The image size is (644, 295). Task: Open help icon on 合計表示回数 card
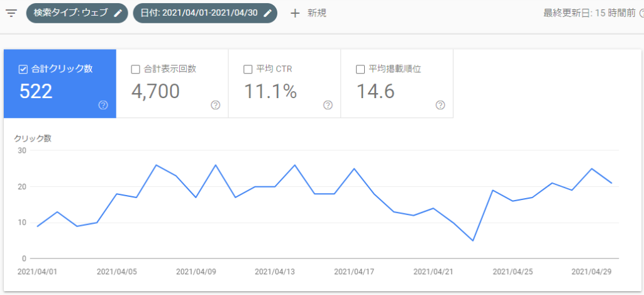215,105
